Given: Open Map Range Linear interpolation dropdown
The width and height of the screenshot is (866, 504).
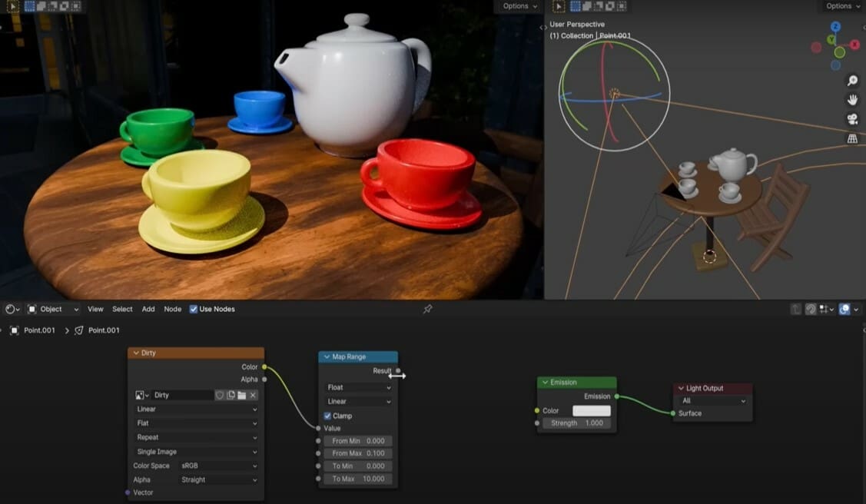Looking at the screenshot, I should 358,401.
